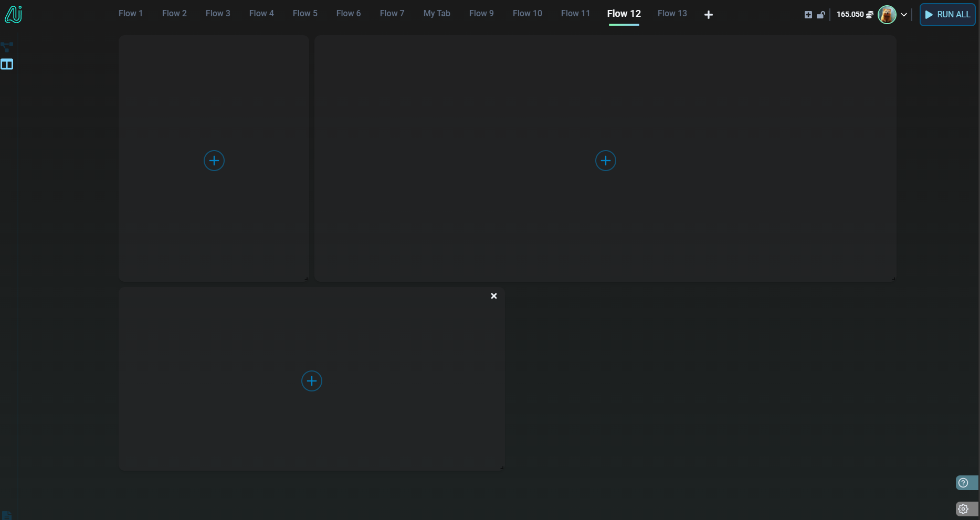Add content to the bottom panel

click(x=312, y=381)
